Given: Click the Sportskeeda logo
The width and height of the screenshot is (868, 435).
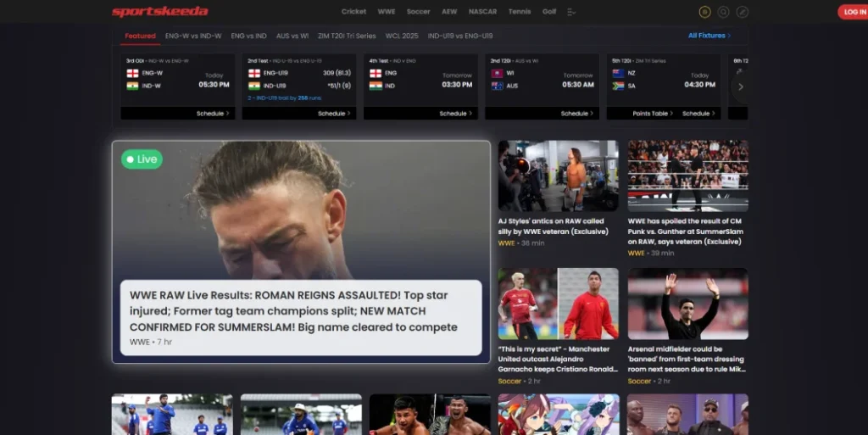Looking at the screenshot, I should pos(160,12).
